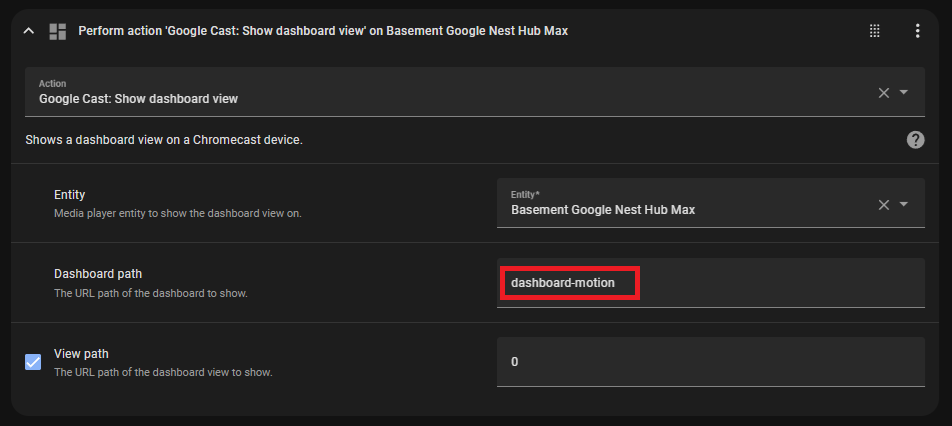
Task: Click the 'Shows a dashboard view on a Chromecast device' description
Action: tap(164, 140)
